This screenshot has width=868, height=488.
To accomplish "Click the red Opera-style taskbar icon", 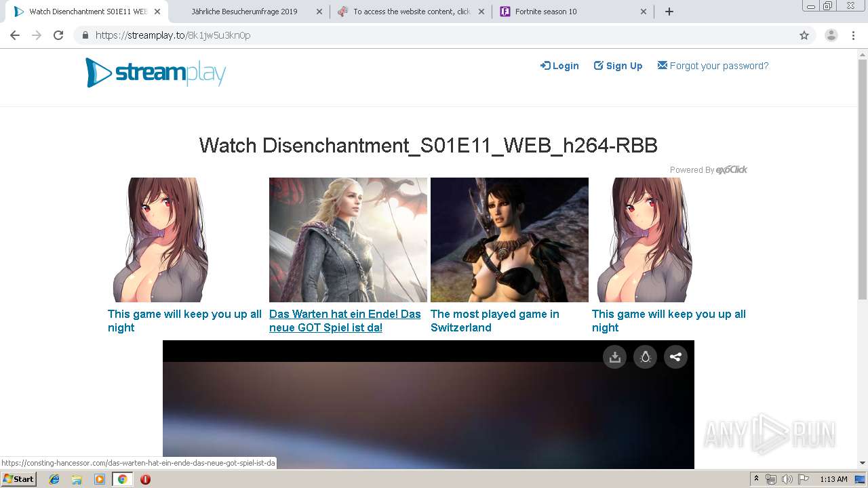I will pyautogui.click(x=145, y=479).
